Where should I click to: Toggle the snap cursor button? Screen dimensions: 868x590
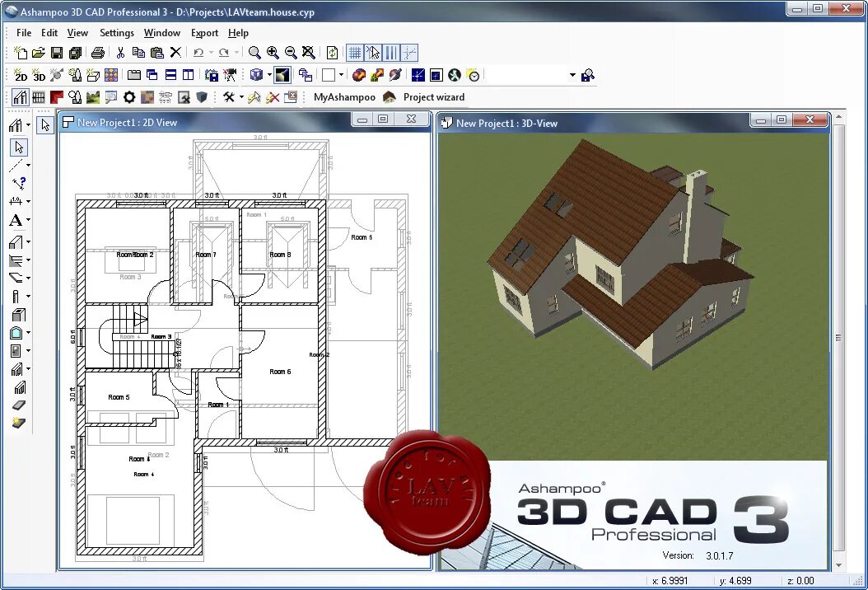pyautogui.click(x=373, y=53)
